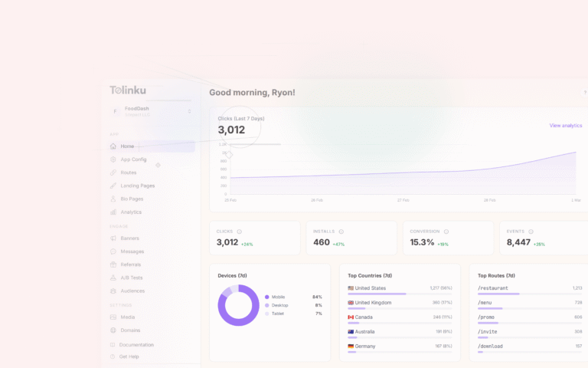Click info icon next to EVENTS

click(531, 232)
